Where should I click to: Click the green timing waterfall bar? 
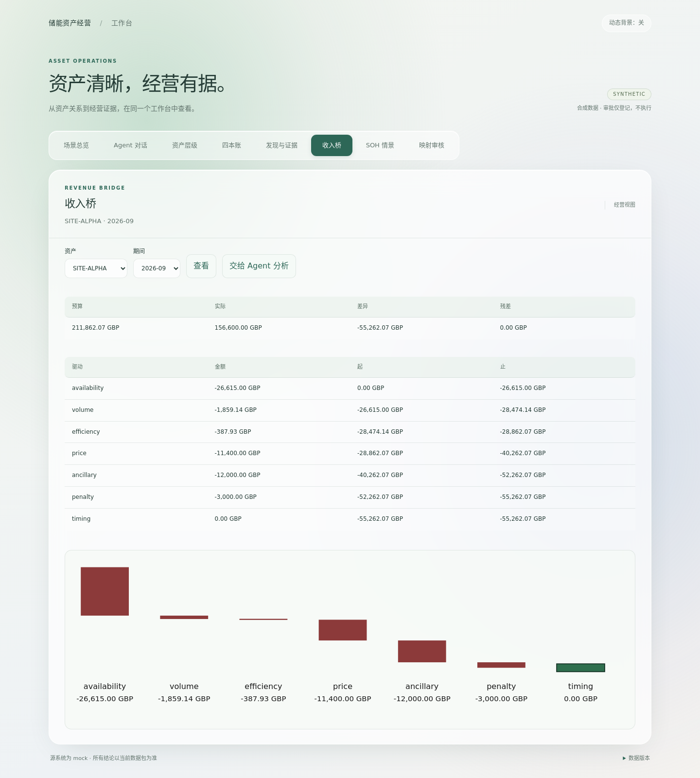580,668
